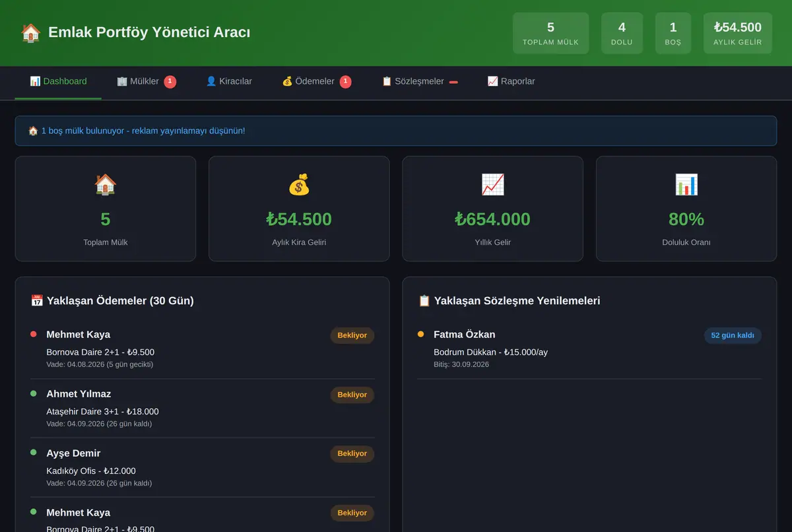Click the '80%' occupancy rate value
Screen dimensions: 792x532
[686, 219]
